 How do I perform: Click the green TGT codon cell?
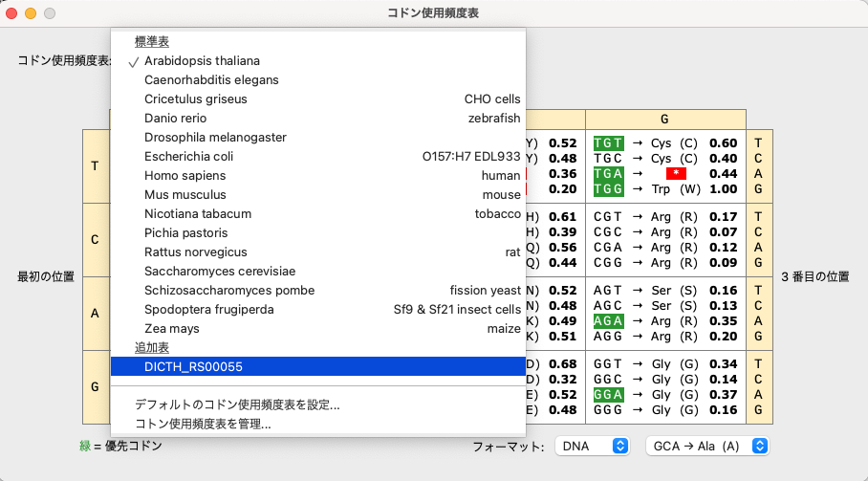point(608,143)
